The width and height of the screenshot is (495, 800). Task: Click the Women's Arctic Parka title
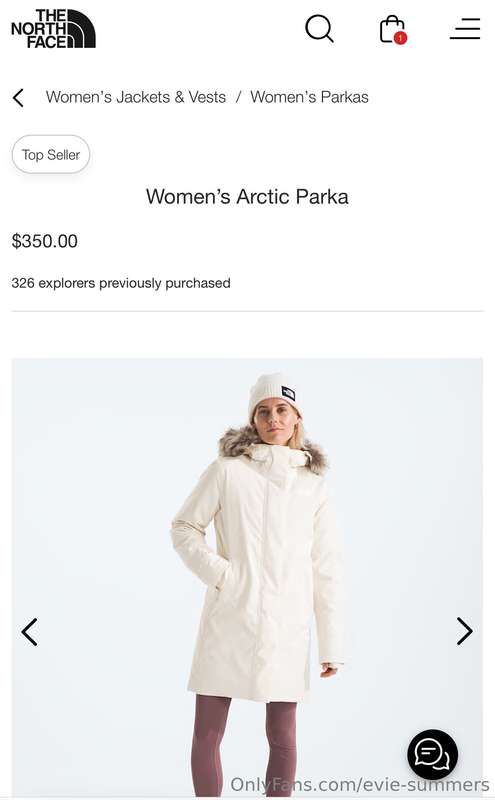tap(247, 197)
